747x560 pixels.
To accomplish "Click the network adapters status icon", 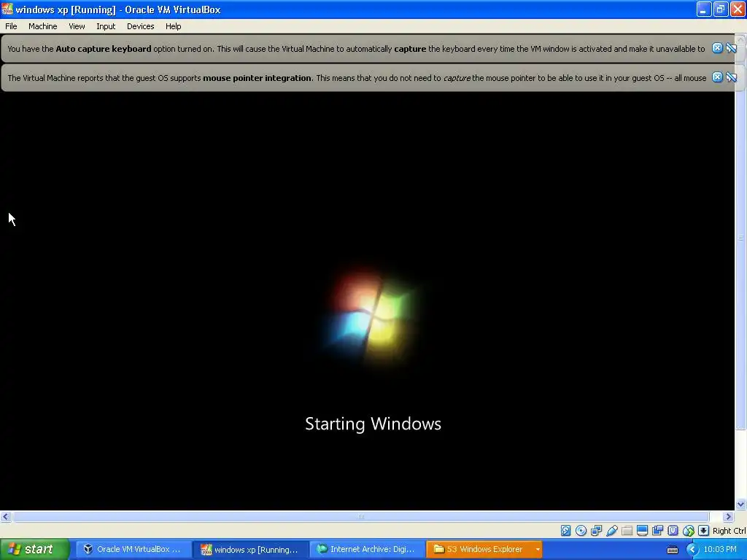I will 596,531.
